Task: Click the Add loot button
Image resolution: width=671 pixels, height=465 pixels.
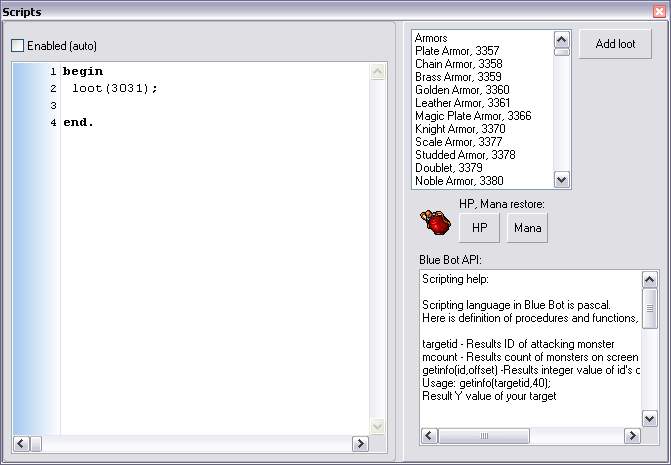Action: pos(615,44)
